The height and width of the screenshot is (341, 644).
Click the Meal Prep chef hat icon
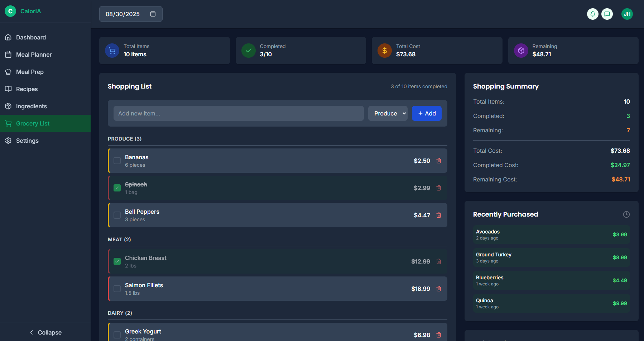point(8,72)
